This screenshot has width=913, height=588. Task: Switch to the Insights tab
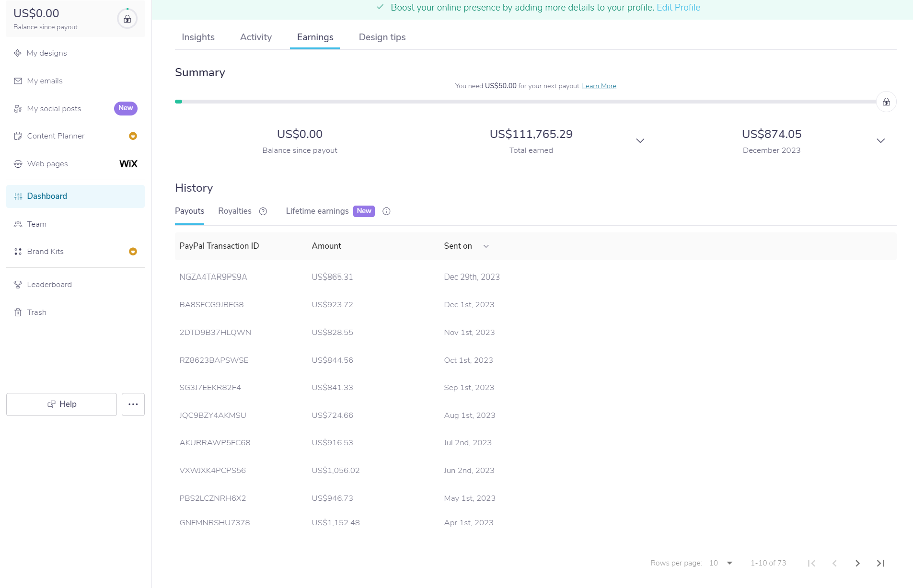(198, 37)
